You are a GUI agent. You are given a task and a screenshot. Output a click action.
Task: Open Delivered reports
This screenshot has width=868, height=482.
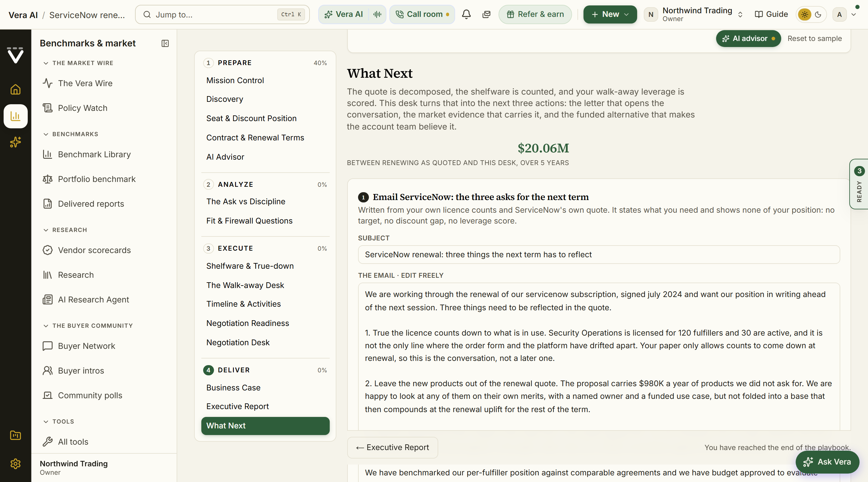point(91,204)
